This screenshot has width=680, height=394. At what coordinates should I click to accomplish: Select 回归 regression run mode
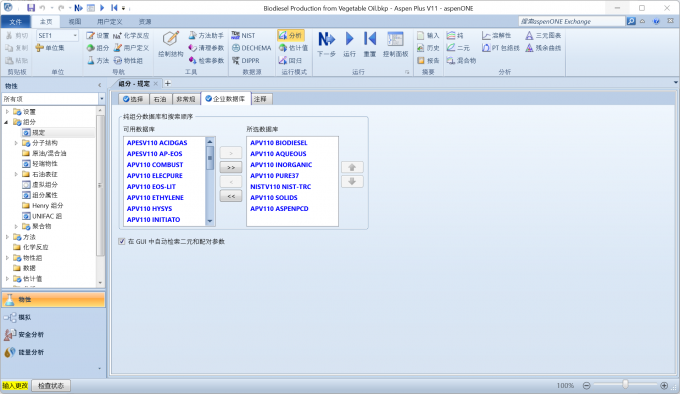coord(290,61)
